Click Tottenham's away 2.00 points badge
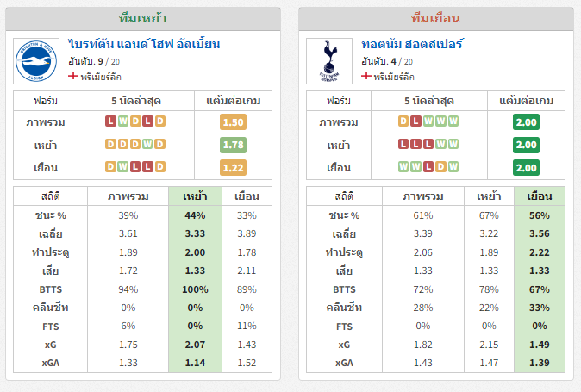The image size is (581, 392). click(526, 168)
